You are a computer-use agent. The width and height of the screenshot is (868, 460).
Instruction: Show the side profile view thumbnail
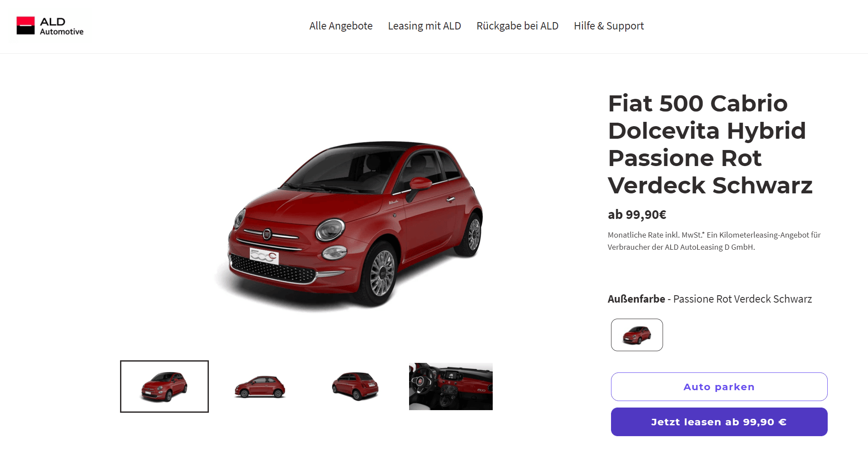(x=260, y=386)
